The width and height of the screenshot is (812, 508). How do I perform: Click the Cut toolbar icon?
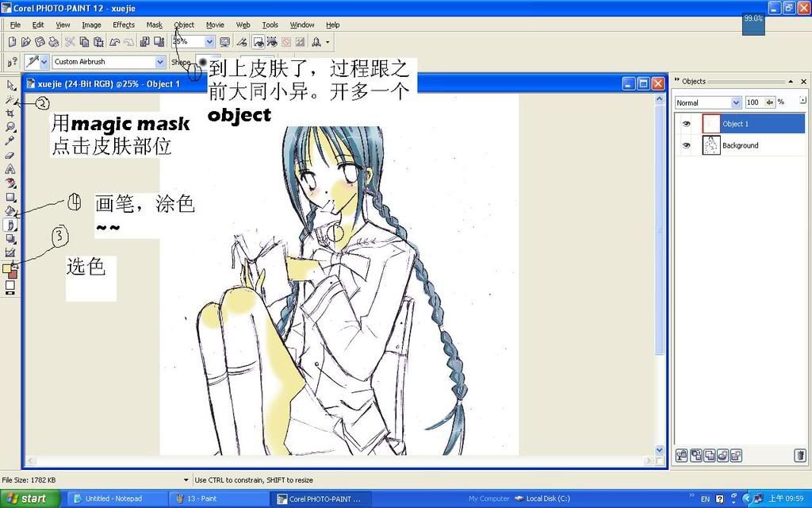[x=70, y=41]
